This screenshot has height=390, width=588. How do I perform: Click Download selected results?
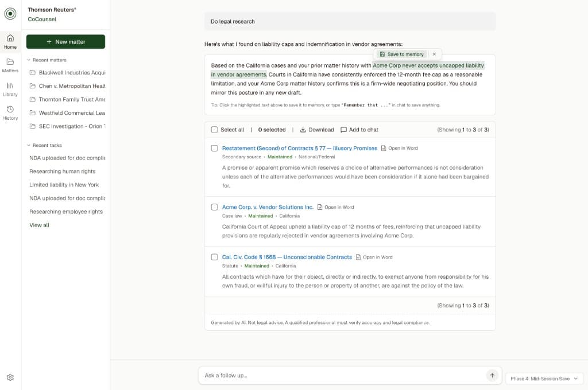pos(317,130)
